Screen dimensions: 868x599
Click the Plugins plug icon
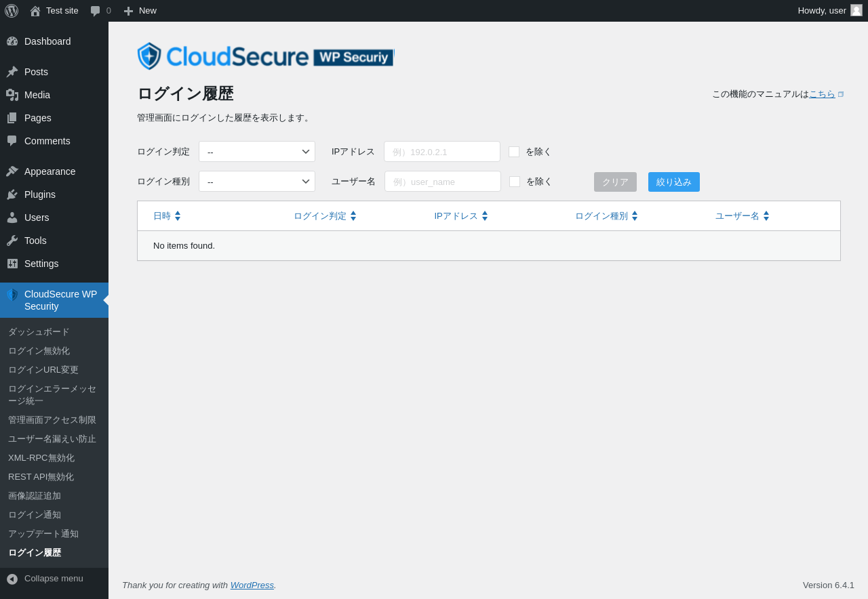coord(12,194)
